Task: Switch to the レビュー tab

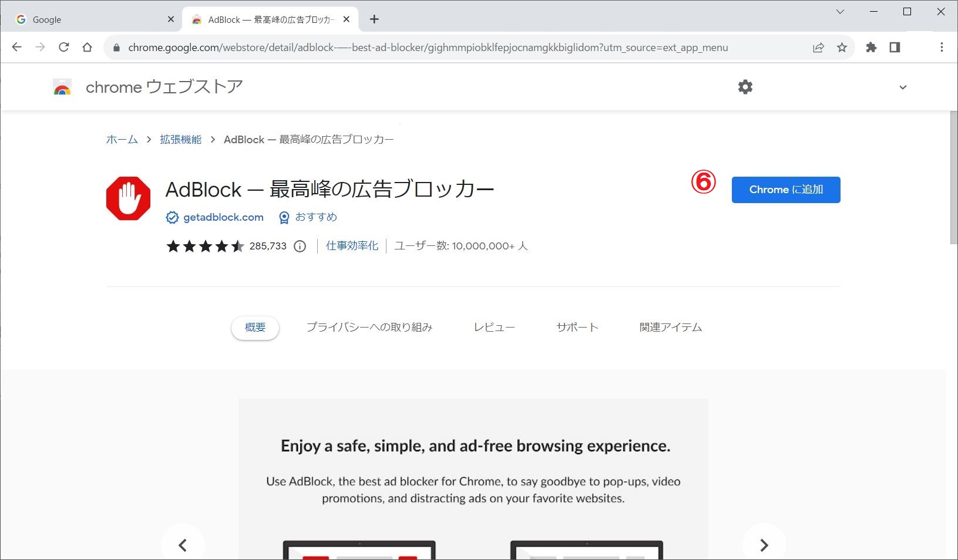Action: 495,328
